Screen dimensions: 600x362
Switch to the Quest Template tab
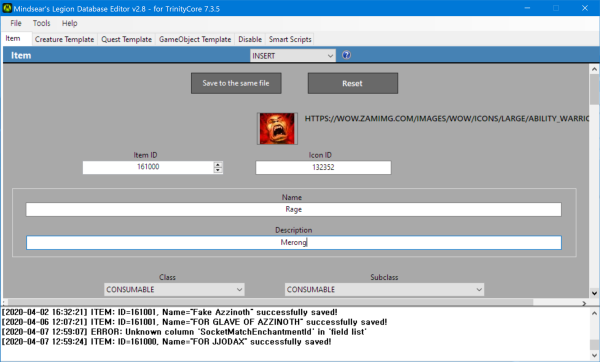pos(126,39)
